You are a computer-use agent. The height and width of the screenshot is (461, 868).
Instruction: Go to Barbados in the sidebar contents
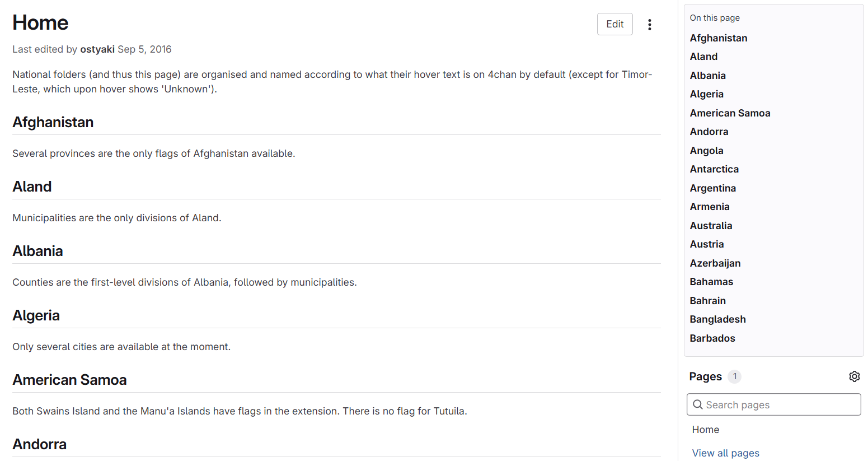(712, 338)
